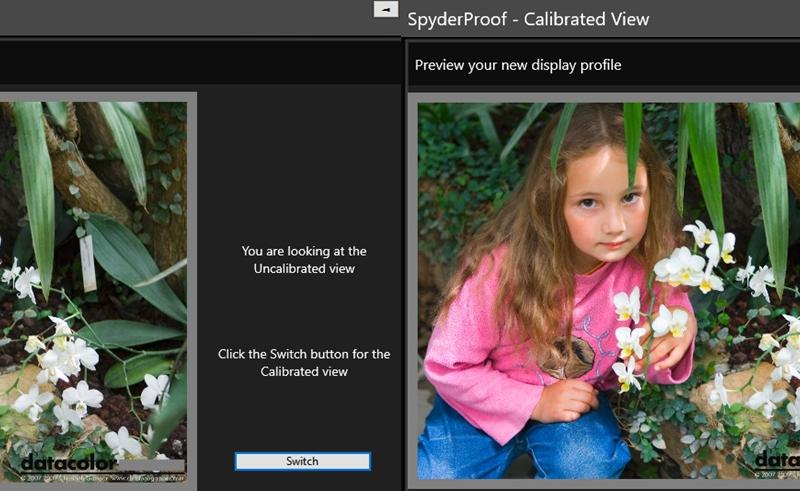Click the 'Click the Switch button for the Calibrated view' text
The height and width of the screenshot is (491, 800).
coord(304,363)
